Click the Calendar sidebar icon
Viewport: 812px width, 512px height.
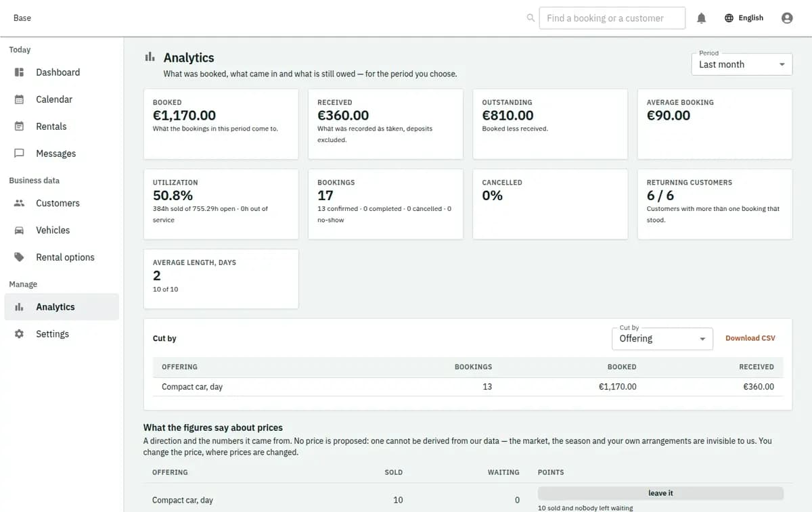coord(20,99)
